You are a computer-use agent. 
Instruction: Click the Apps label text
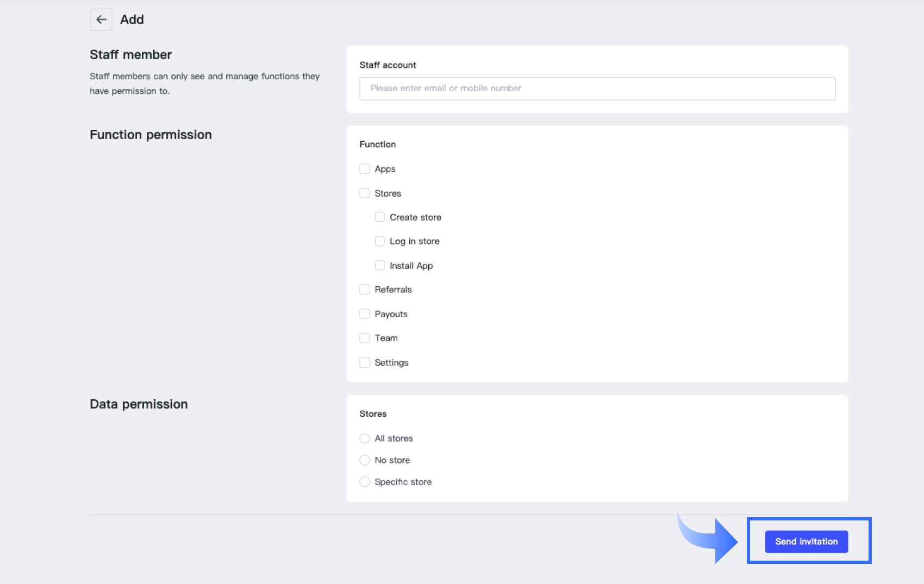pos(385,169)
